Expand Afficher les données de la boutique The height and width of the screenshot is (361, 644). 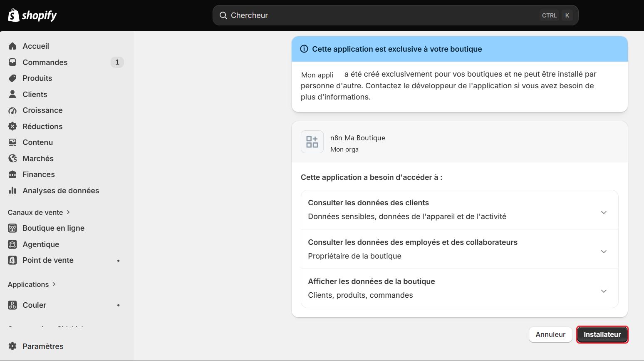pos(459,288)
